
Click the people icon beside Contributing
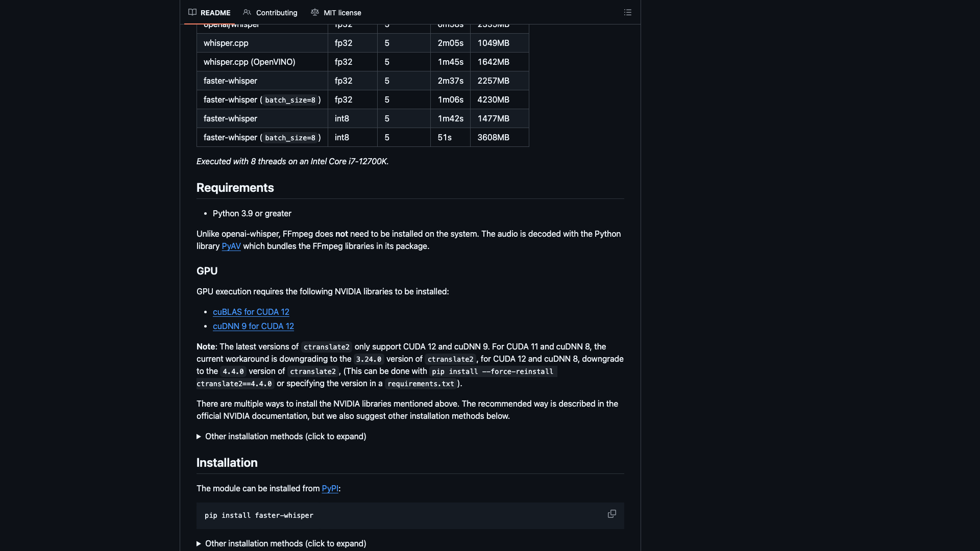(247, 12)
